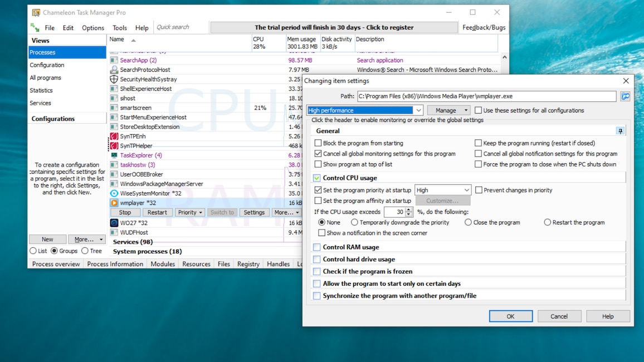
Task: Expand Control hard drive usage section
Action: click(316, 260)
